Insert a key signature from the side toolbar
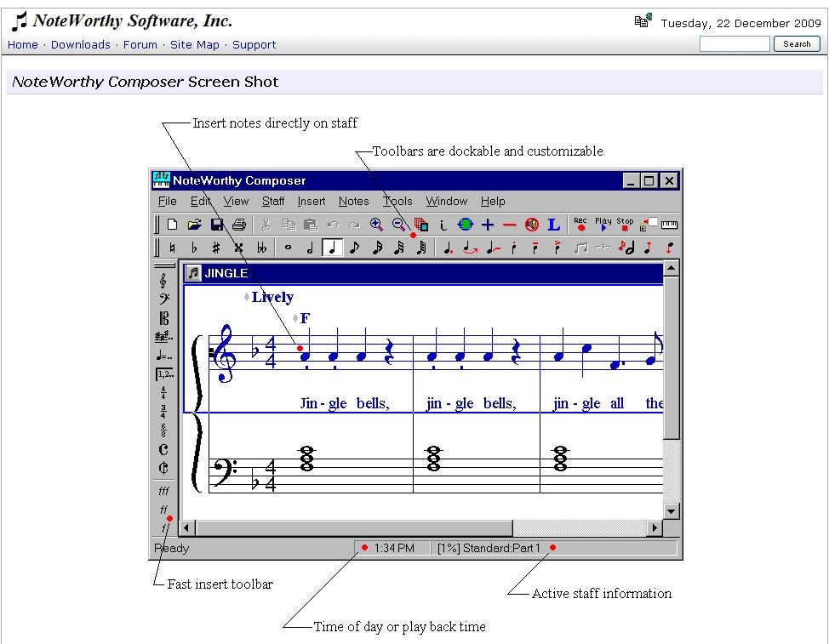Screen dimensions: 829x644 pos(164,337)
